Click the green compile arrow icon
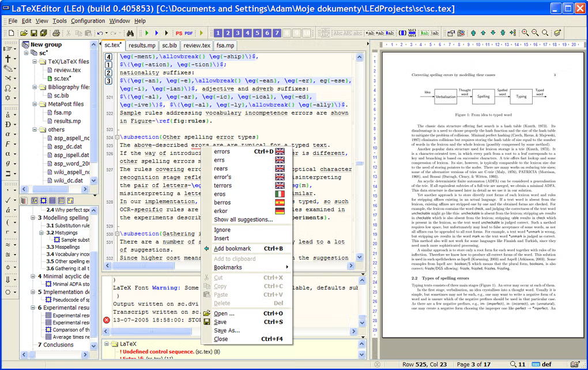 148,33
